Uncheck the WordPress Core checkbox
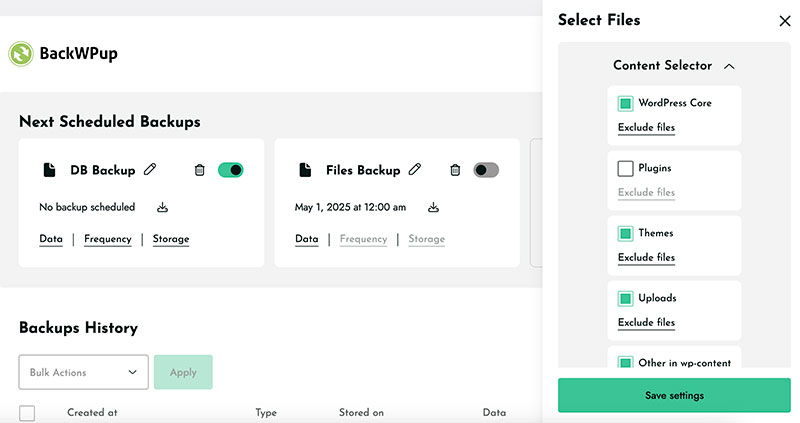800x423 pixels. click(x=625, y=103)
